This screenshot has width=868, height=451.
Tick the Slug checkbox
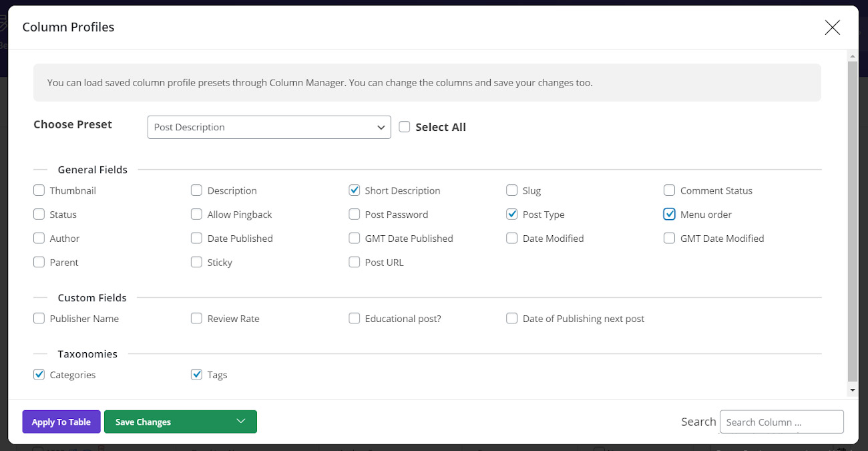click(x=512, y=190)
